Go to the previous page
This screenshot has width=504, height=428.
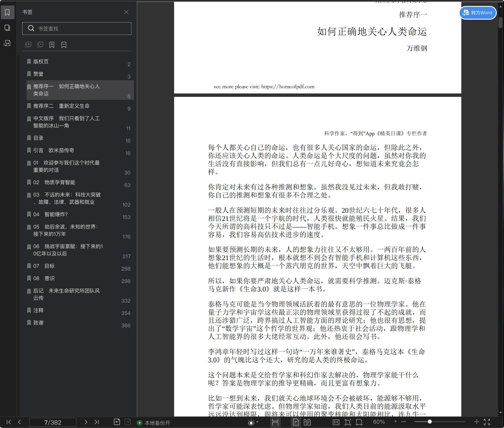(x=19, y=422)
